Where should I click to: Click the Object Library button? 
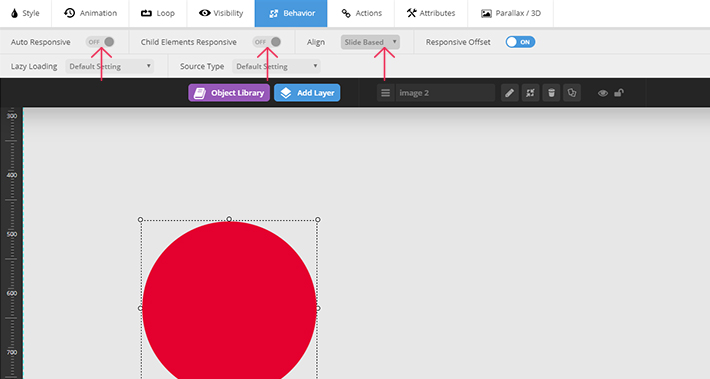coord(229,93)
